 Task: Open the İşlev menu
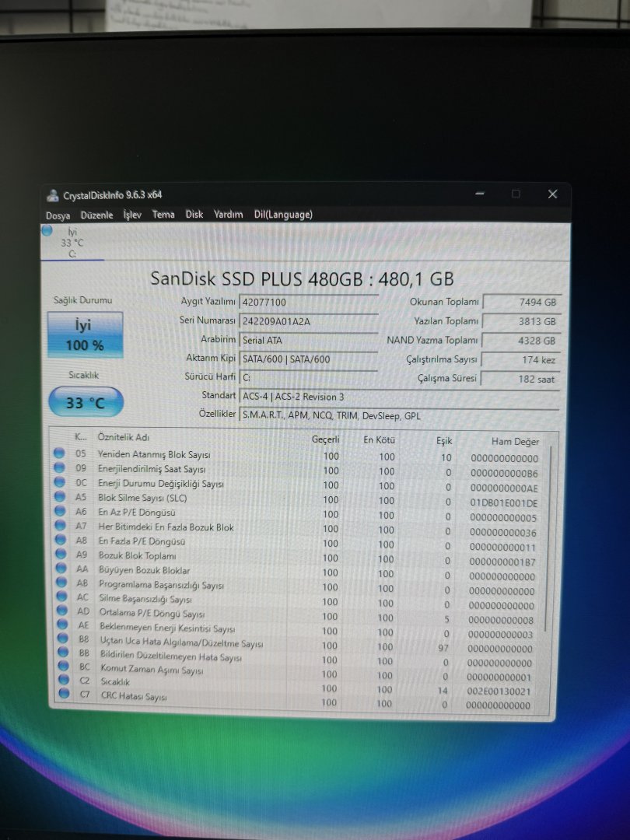132,215
